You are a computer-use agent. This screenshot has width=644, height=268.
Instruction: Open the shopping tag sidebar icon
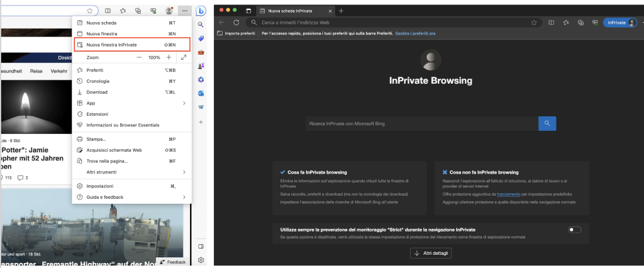(x=201, y=38)
